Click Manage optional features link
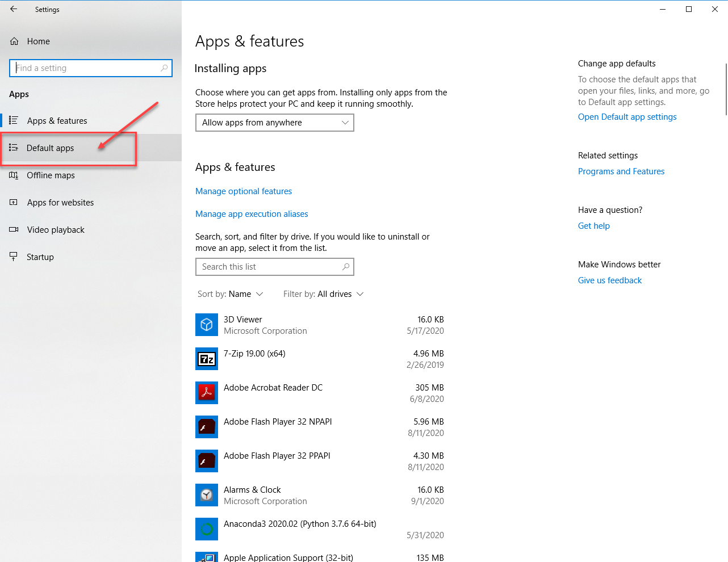The image size is (728, 562). [x=244, y=191]
